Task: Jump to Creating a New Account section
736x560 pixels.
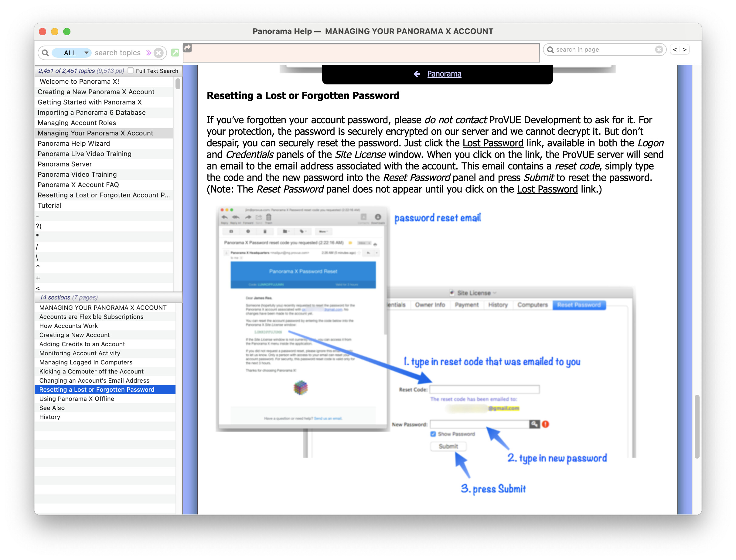Action: tap(75, 335)
